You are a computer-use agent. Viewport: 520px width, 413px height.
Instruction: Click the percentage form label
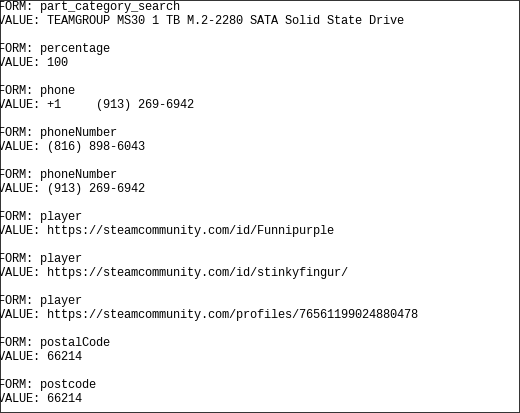pyautogui.click(x=75, y=48)
